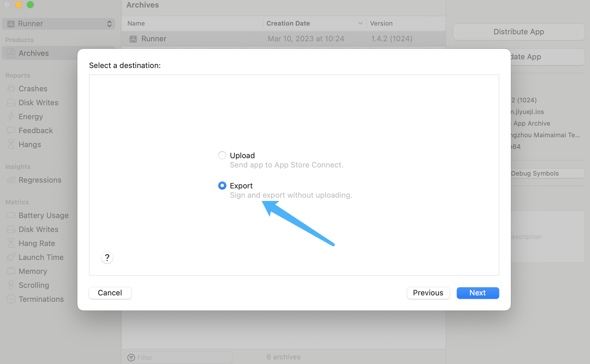Click the Version column header
590x364 pixels.
click(x=406, y=23)
